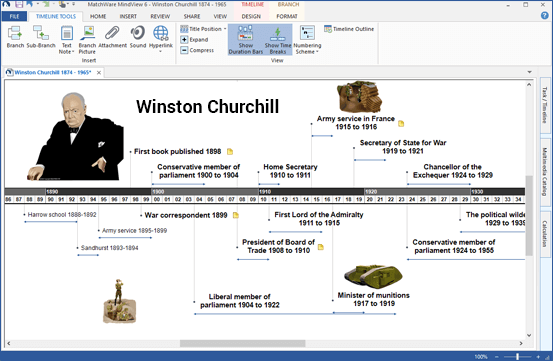Select Sandhurst 1893-1894 event
The image size is (553, 361).
pos(109,248)
